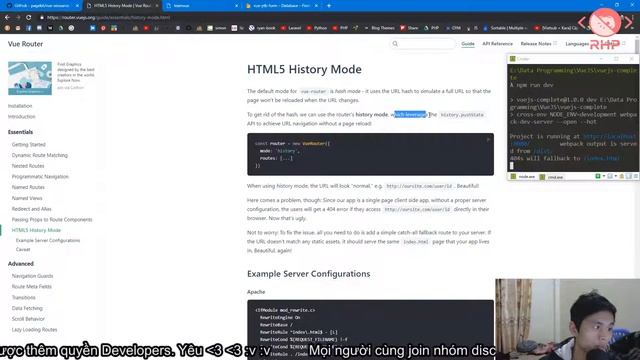This screenshot has width=640, height=360.
Task: Jump to Example Server Configurations sub-item
Action: [48, 241]
